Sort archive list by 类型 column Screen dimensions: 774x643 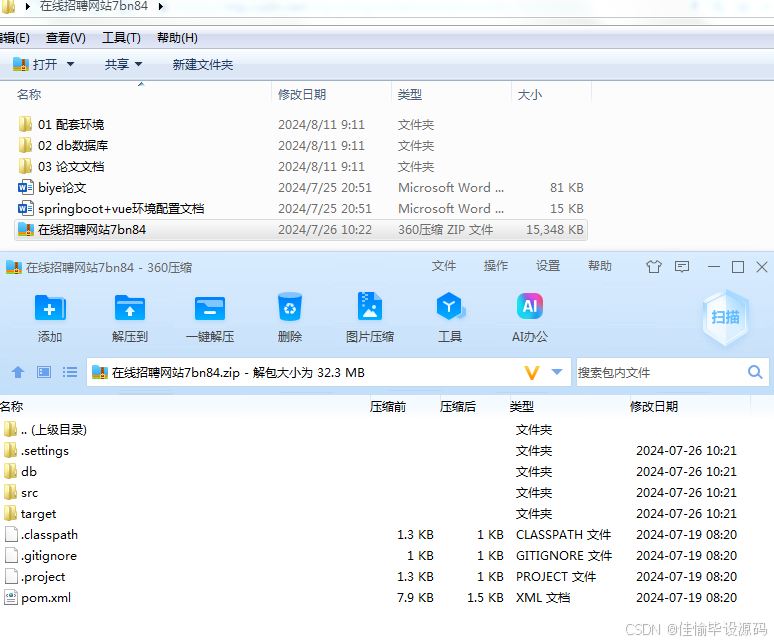point(522,407)
